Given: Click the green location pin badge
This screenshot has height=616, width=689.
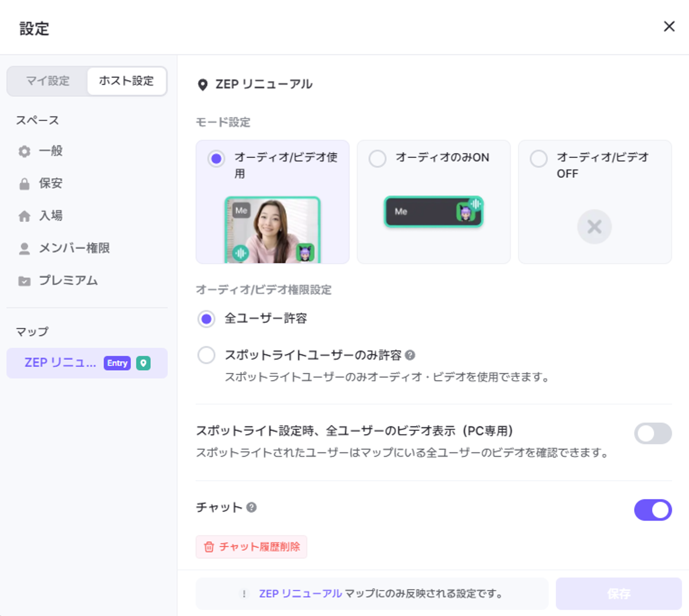Looking at the screenshot, I should (143, 363).
